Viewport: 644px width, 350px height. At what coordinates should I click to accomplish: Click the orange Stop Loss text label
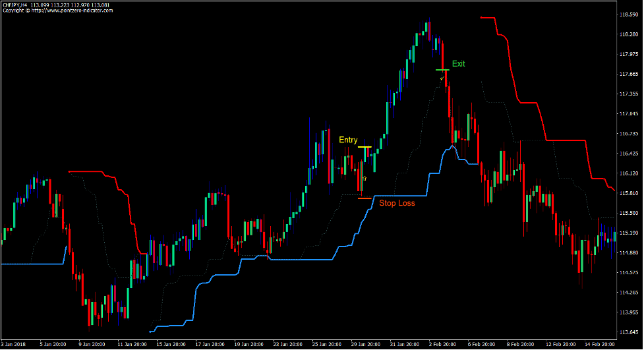point(397,203)
